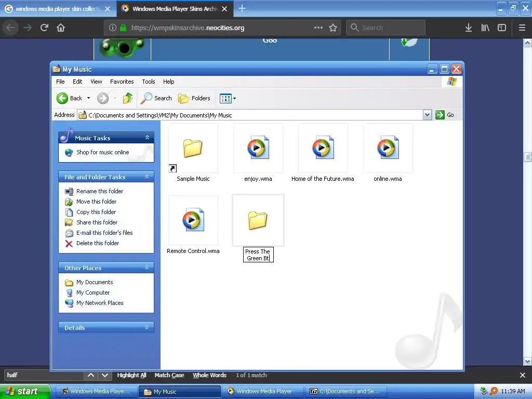Viewport: 532px width, 399px height.
Task: Open the File menu in My Music
Action: pyautogui.click(x=60, y=82)
